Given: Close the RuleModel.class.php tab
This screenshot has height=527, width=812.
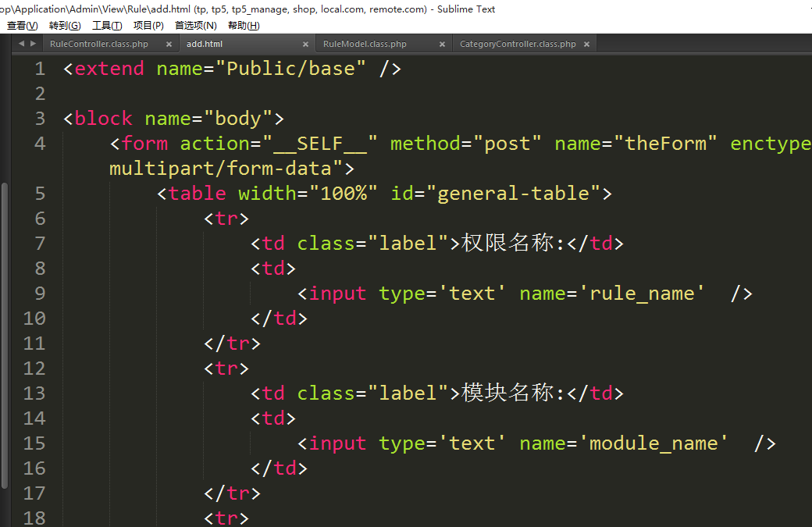Looking at the screenshot, I should [442, 45].
